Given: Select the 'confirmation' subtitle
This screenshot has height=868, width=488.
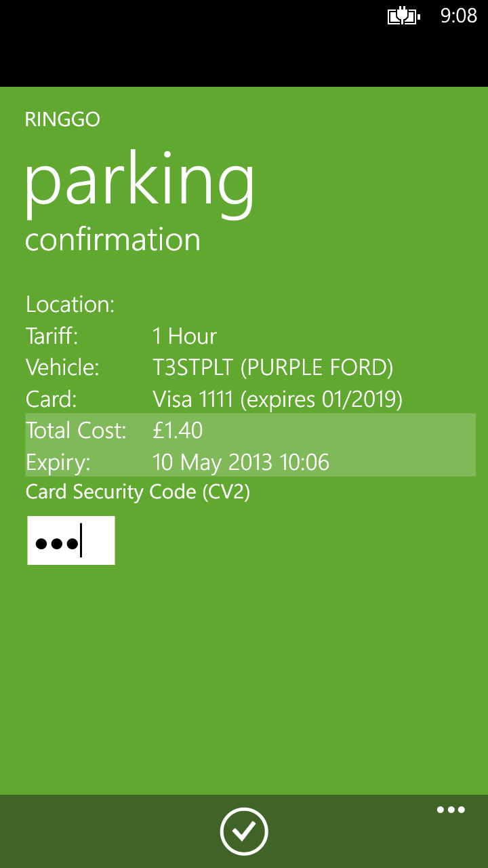Looking at the screenshot, I should (x=113, y=239).
